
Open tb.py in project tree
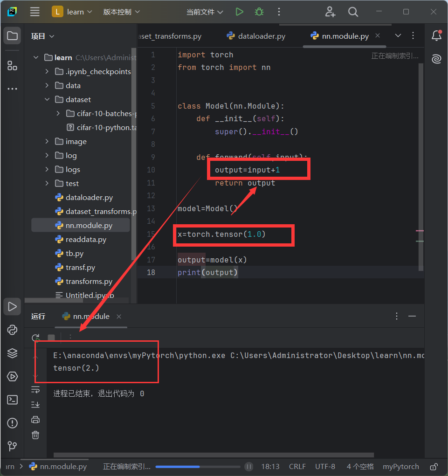click(69, 253)
